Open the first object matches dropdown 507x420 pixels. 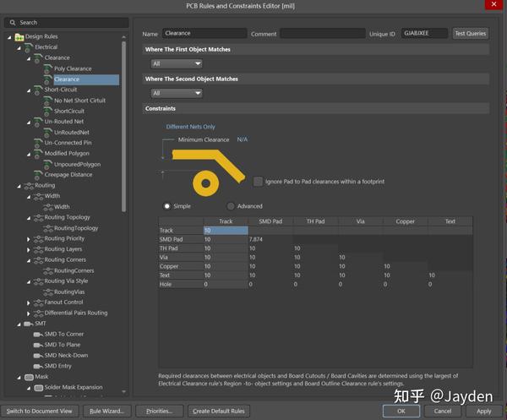coord(177,63)
